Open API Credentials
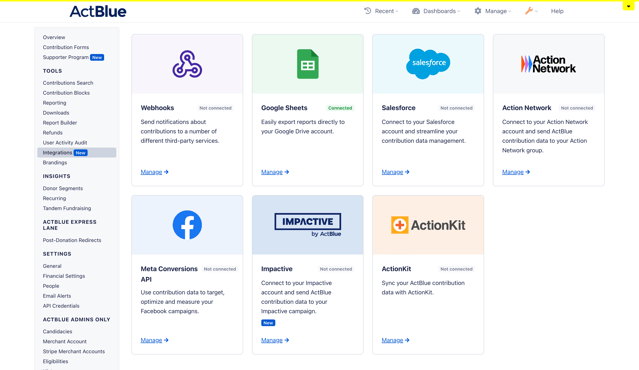This screenshot has width=639, height=370. click(x=61, y=306)
